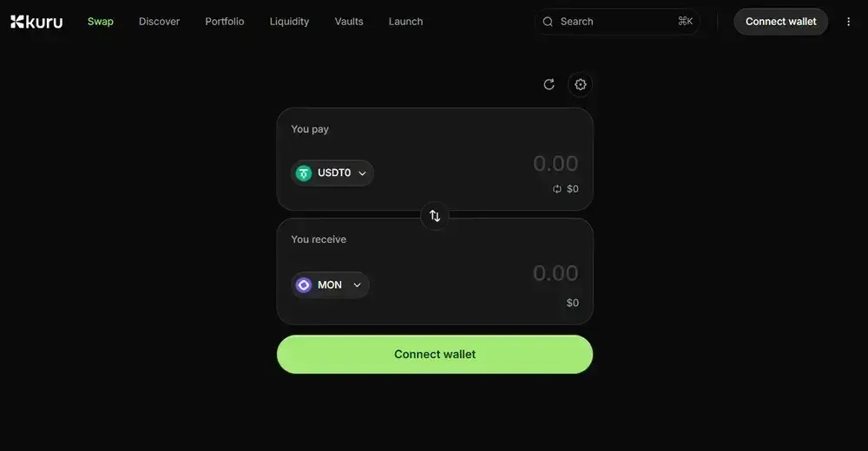Click the USDT0 token icon

coord(304,173)
